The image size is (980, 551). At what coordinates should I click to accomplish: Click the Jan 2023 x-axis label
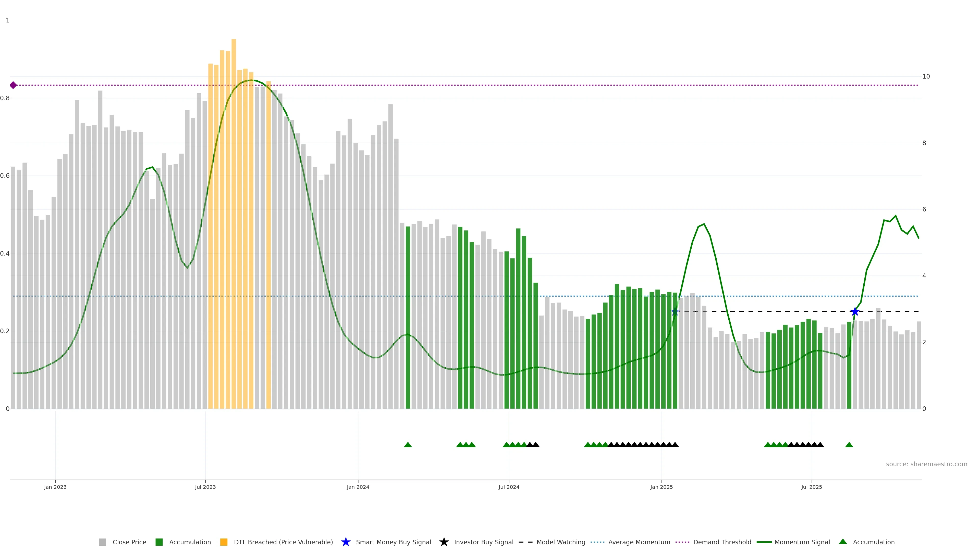(x=55, y=487)
